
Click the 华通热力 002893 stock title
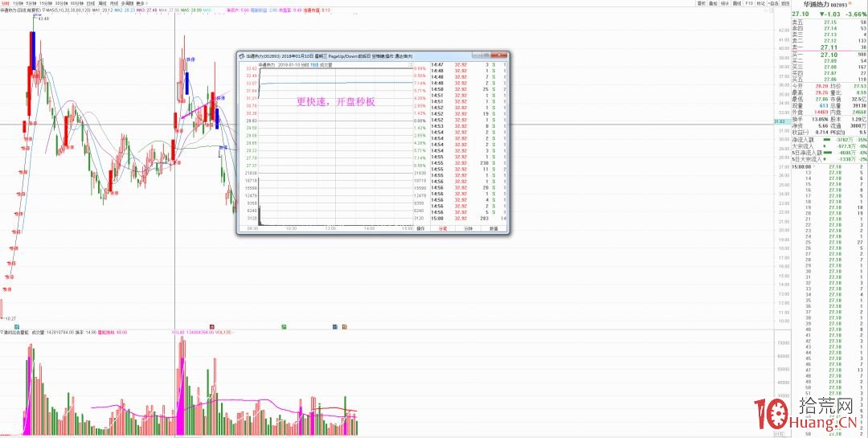(826, 5)
